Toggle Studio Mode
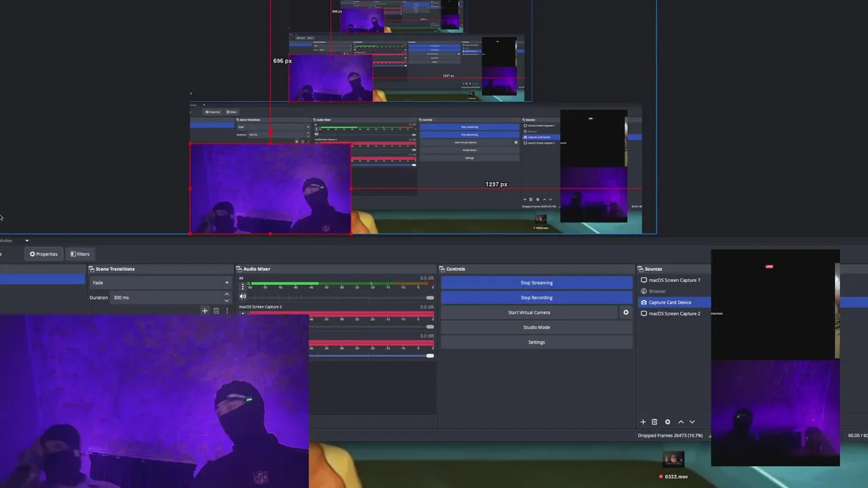 536,327
